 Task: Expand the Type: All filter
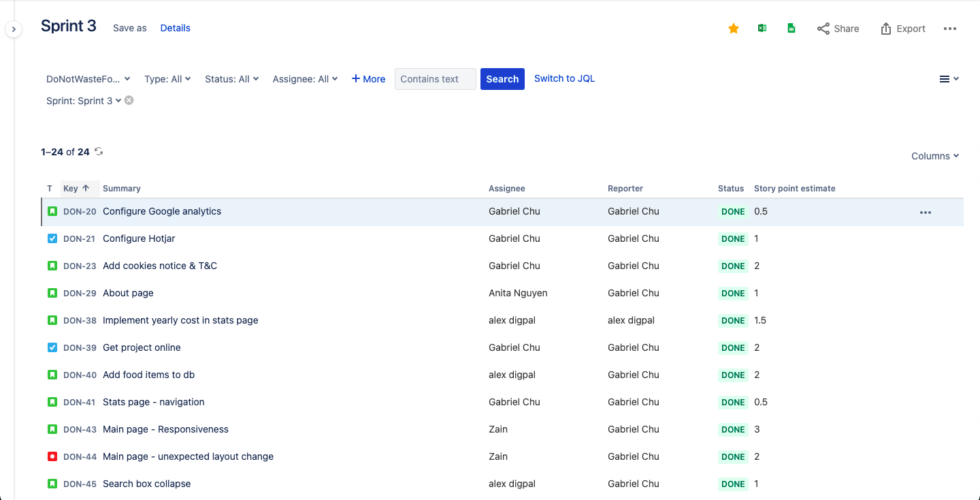(167, 79)
